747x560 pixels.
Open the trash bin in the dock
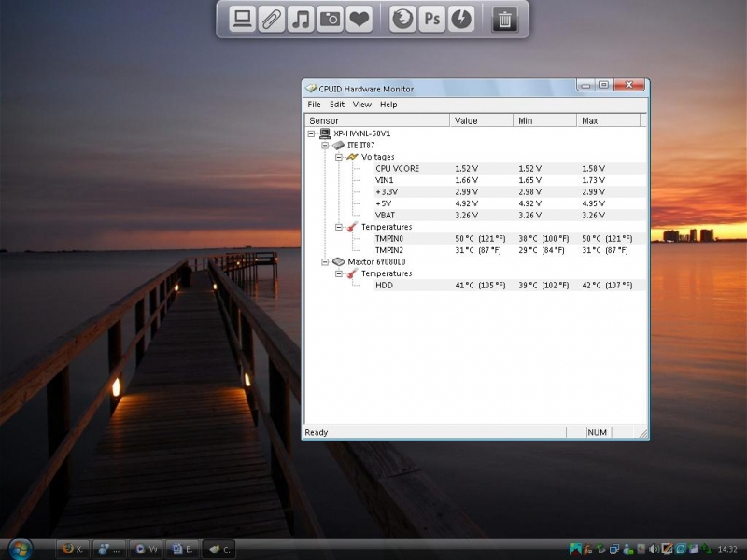click(x=504, y=19)
